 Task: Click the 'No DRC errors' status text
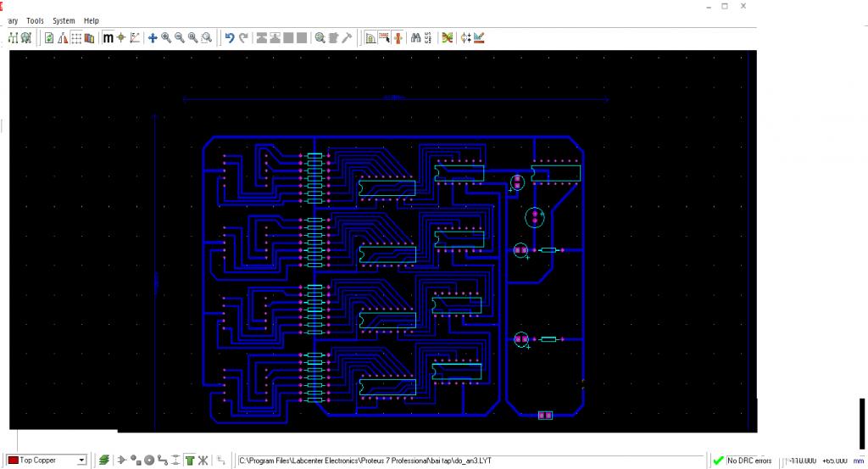click(749, 461)
